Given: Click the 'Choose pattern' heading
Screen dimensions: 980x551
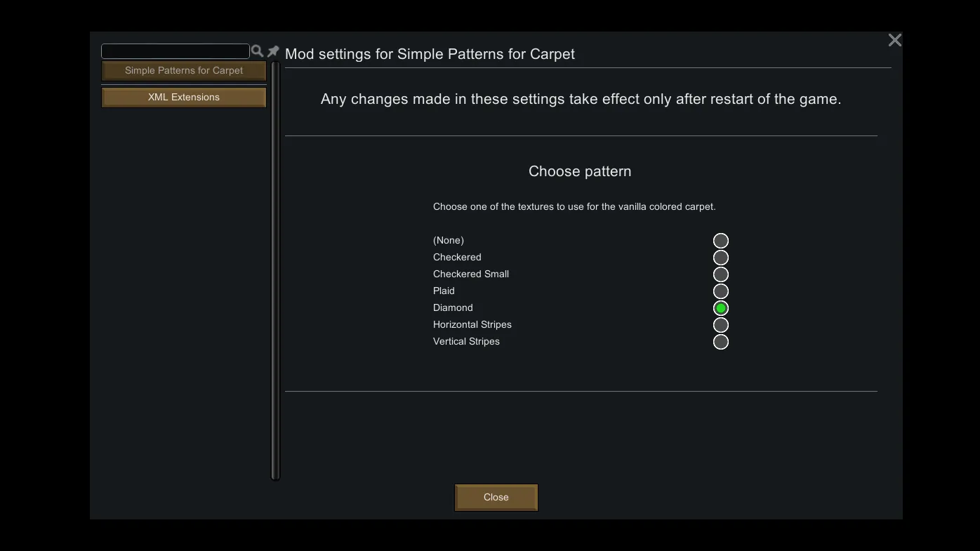Looking at the screenshot, I should click(580, 171).
